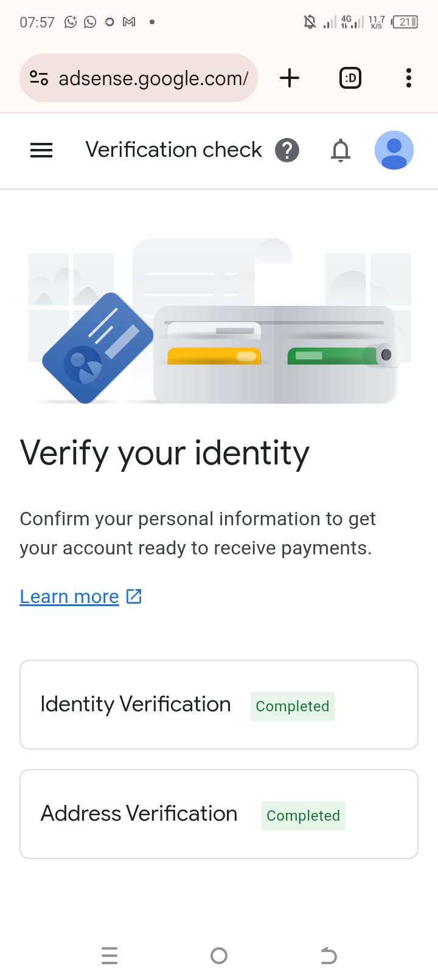Click the help question mark icon
This screenshot has height=980, width=438.
tap(287, 150)
